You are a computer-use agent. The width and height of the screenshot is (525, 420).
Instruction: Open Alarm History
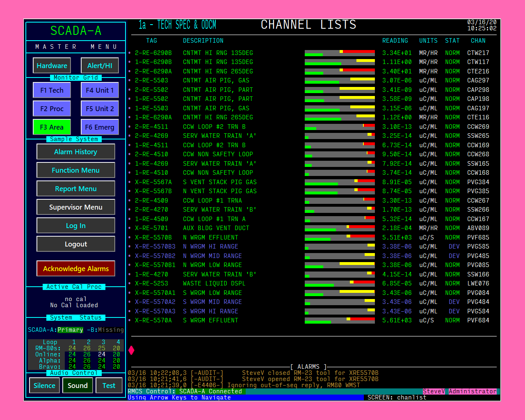click(76, 152)
